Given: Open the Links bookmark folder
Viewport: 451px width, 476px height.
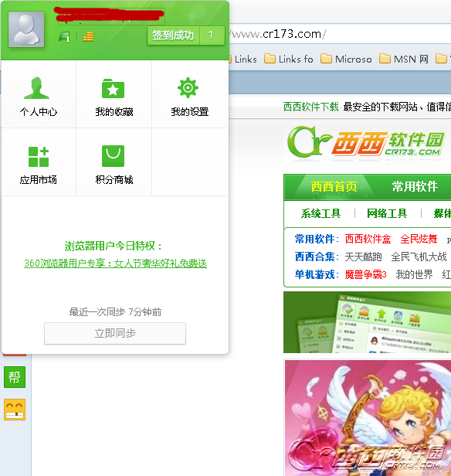Looking at the screenshot, I should pyautogui.click(x=242, y=59).
